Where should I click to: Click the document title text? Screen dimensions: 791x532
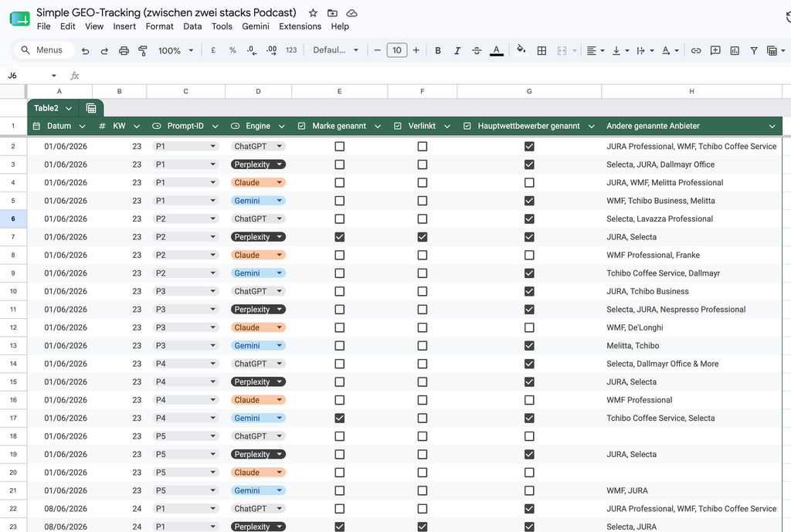coord(166,12)
